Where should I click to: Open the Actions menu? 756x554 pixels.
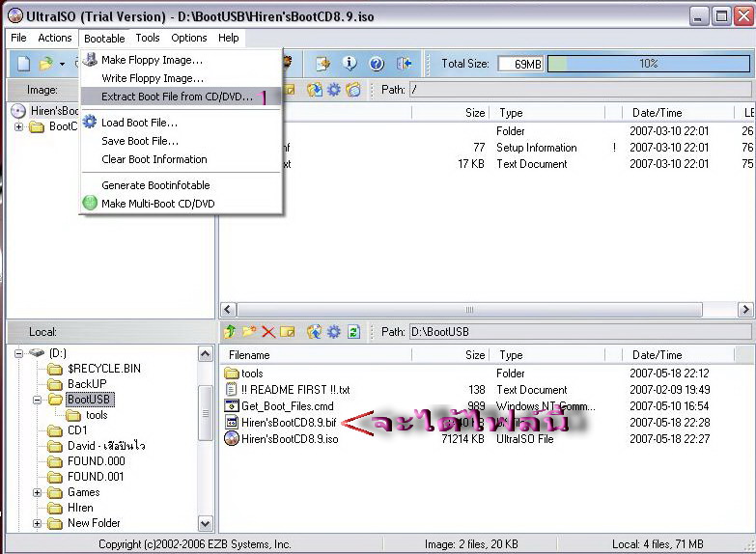point(55,38)
